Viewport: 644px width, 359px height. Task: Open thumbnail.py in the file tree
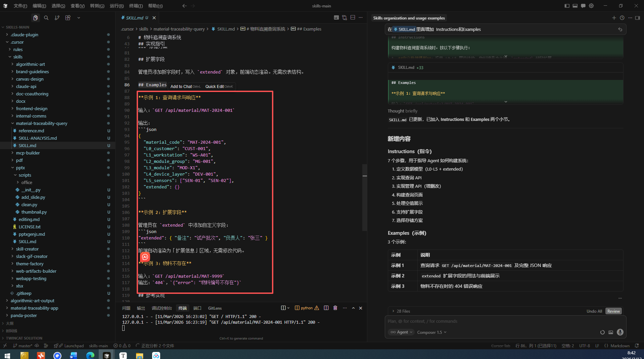[34, 212]
